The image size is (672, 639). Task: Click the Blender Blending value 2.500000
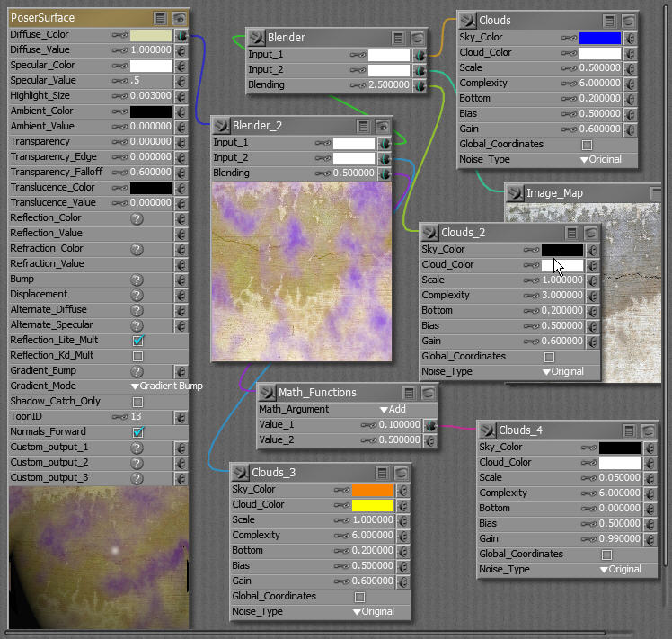(389, 85)
